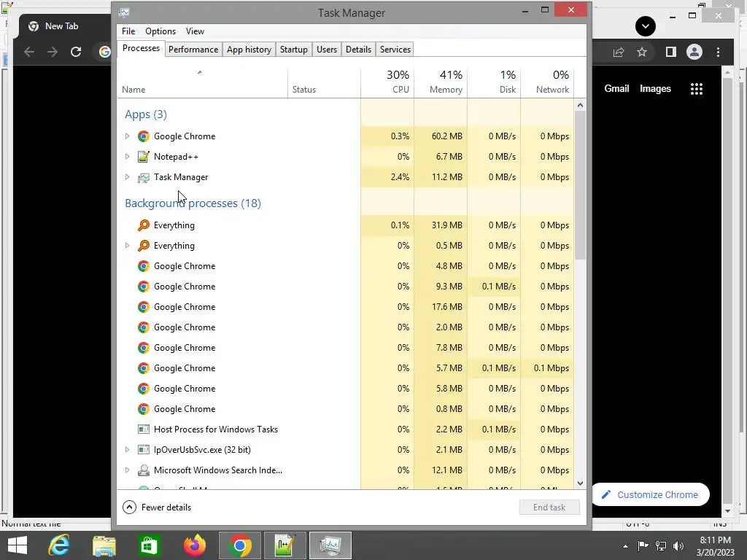This screenshot has width=747, height=560.
Task: Collapse view with Fewer details chevron
Action: (x=129, y=507)
